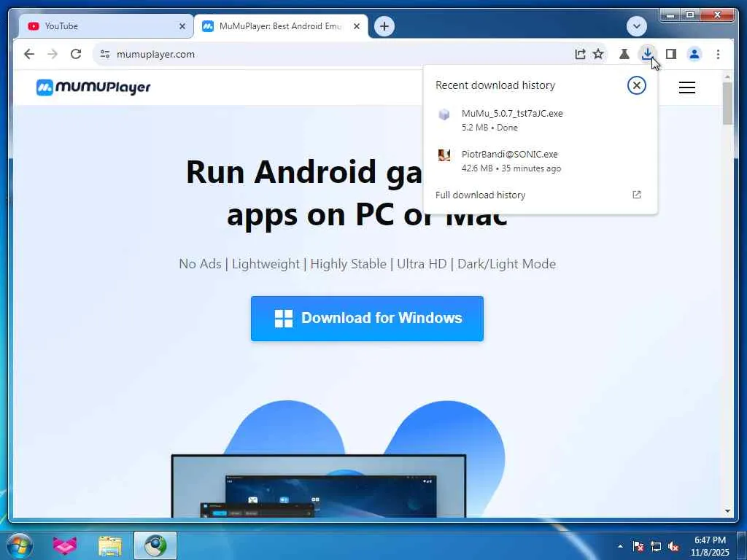Open the Chrome three-dot menu
Screen dimensions: 747x560
[x=718, y=54]
